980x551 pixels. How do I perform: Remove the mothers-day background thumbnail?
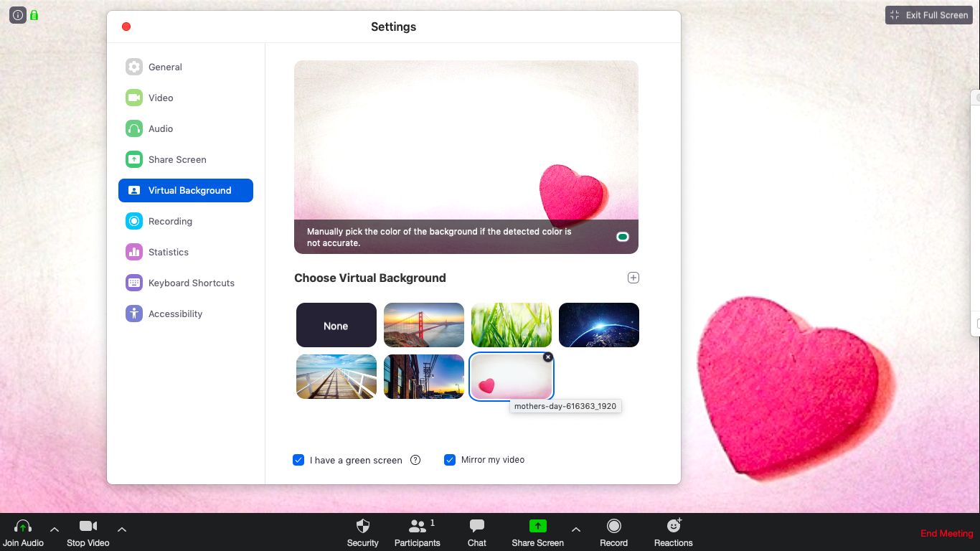(548, 357)
